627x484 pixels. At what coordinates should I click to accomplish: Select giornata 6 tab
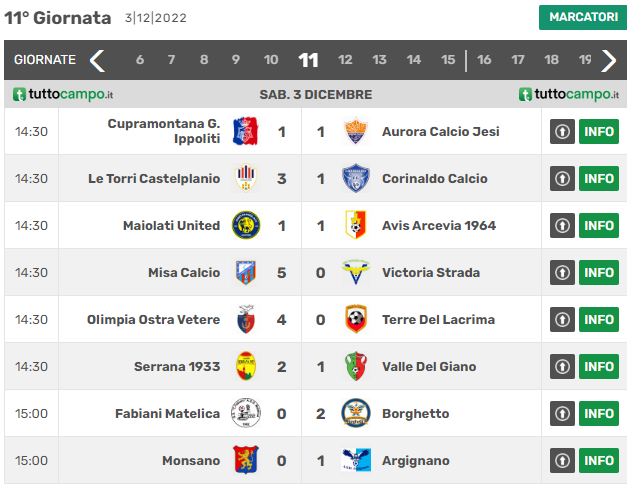[140, 60]
